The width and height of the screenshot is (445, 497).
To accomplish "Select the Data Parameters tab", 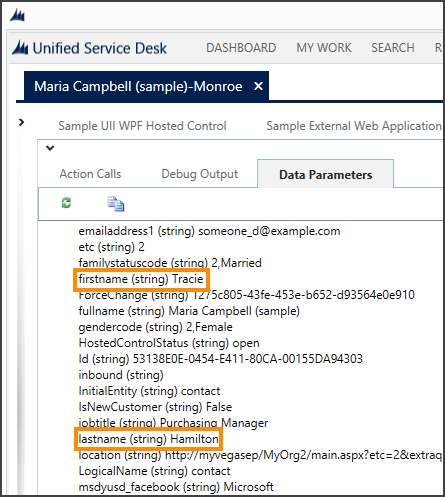I will click(x=325, y=174).
